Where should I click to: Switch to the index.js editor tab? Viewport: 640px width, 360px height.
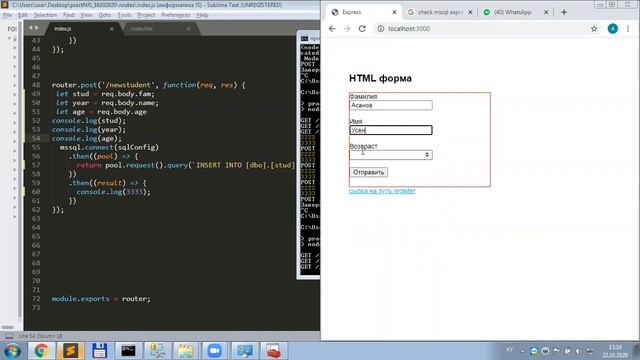[82, 29]
